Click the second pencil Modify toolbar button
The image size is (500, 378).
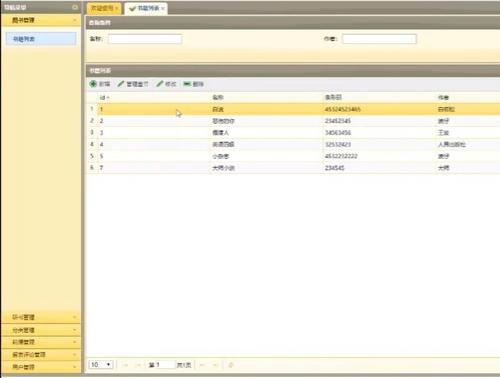(x=166, y=84)
